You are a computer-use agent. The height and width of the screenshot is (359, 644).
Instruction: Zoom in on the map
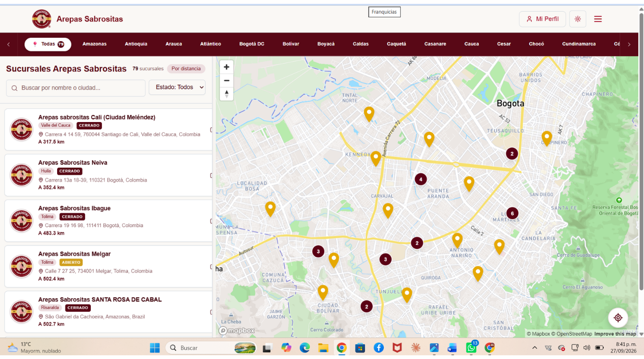point(227,67)
